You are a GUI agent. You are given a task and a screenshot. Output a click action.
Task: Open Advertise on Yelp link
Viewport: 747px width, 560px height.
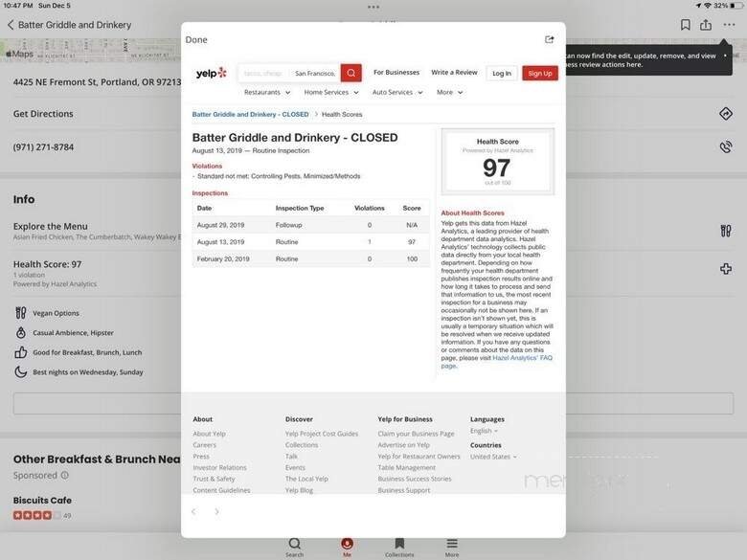pos(403,445)
